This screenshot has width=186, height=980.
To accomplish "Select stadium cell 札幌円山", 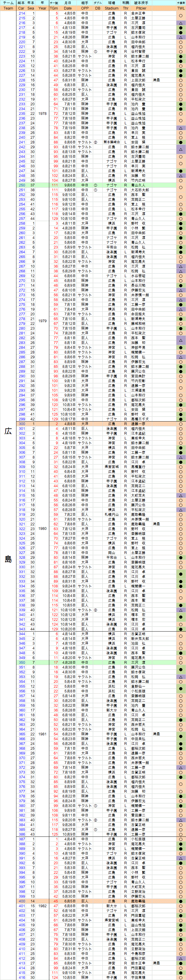I will [111, 514].
